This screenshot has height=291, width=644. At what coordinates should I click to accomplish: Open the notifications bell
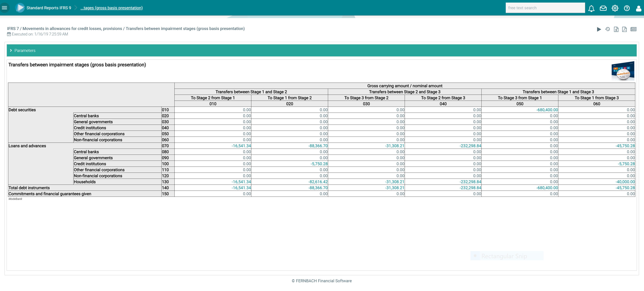click(591, 9)
